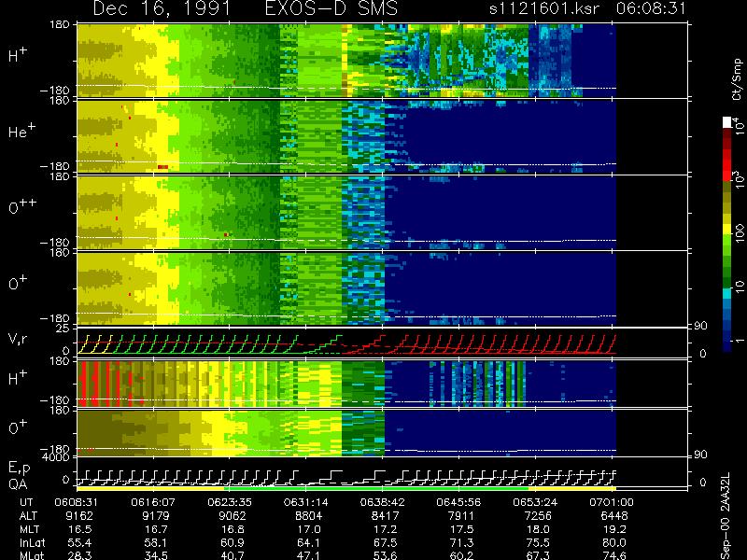Click the "UT" row label
This screenshot has width=747, height=560.
27,502
